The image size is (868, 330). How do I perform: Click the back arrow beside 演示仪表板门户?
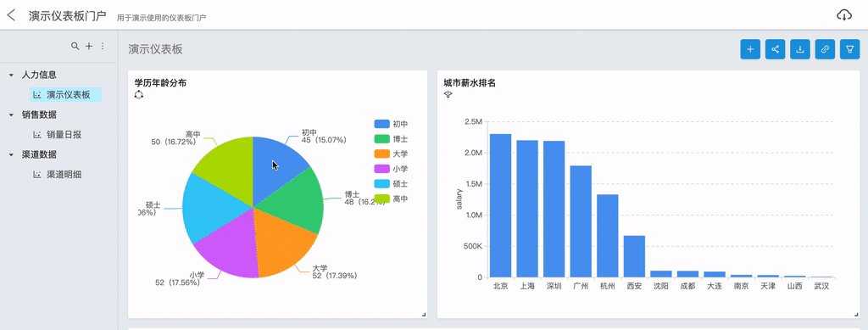(11, 15)
